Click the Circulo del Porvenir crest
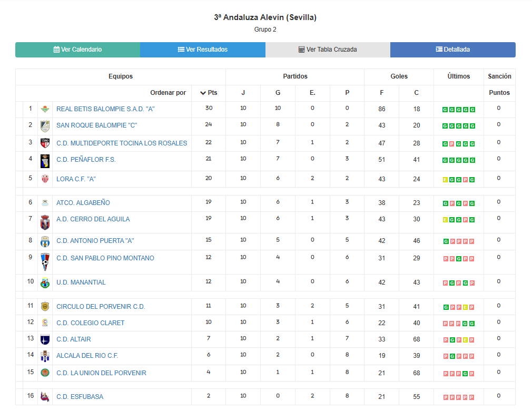The height and width of the screenshot is (410, 532). 45,307
